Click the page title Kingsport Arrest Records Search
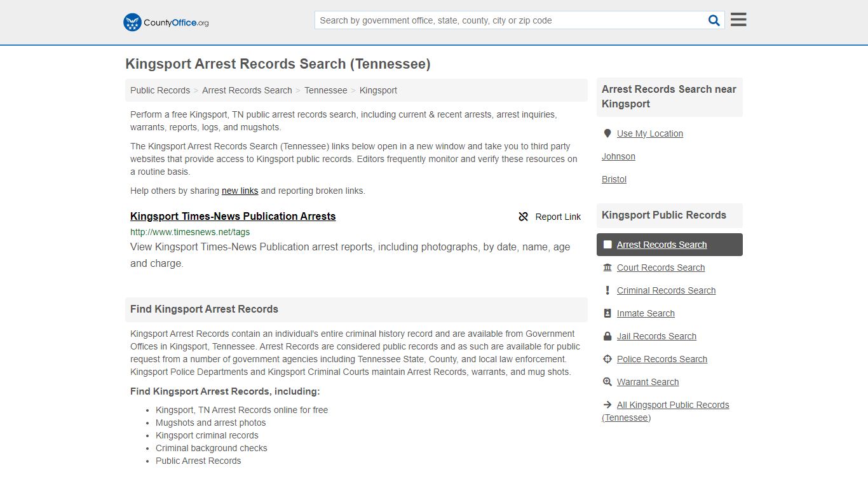Viewport: 868px width, 488px height. coord(278,64)
